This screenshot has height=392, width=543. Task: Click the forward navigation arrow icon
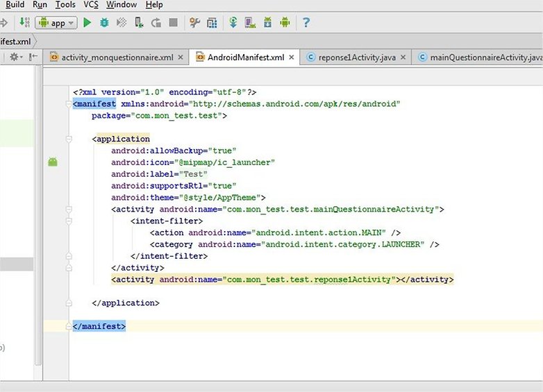click(3, 23)
